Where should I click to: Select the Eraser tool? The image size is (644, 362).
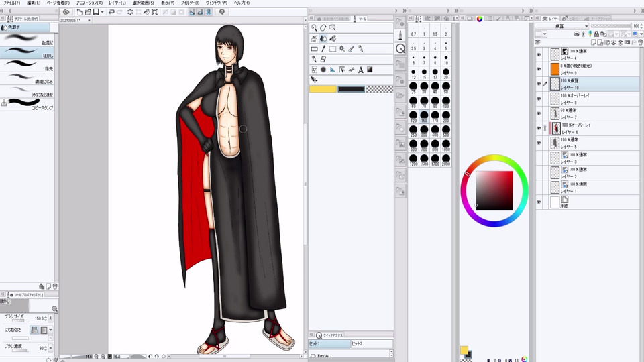point(323,59)
